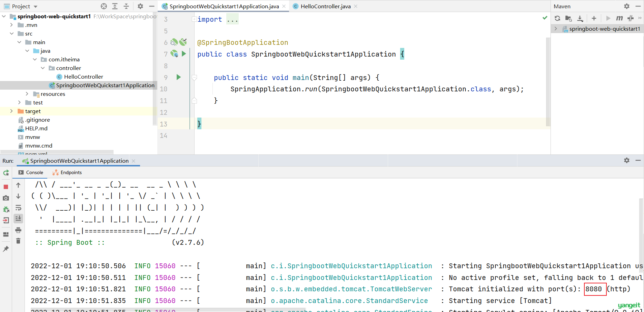
Task: Close the SpringbootWebQuickstart1Application.java editor tab
Action: pyautogui.click(x=284, y=6)
